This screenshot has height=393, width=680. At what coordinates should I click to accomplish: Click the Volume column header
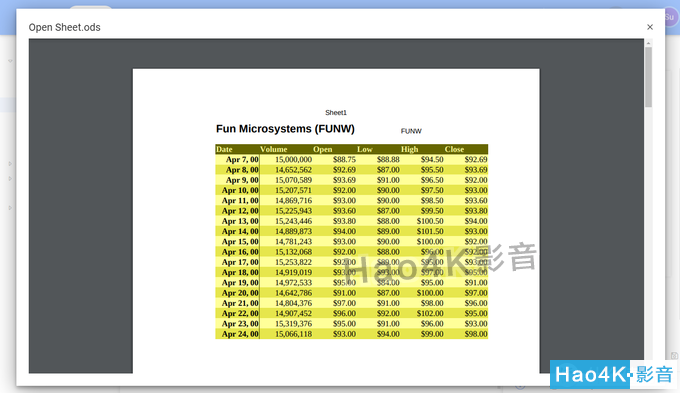point(274,149)
